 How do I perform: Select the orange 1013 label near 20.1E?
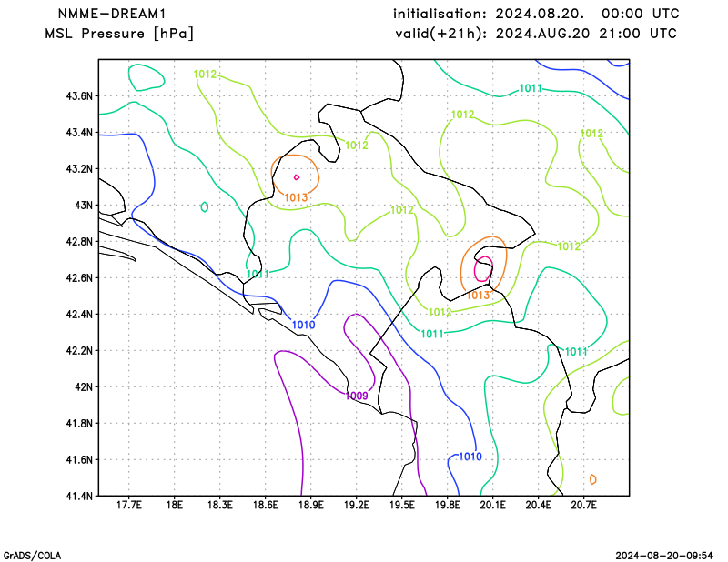click(478, 296)
